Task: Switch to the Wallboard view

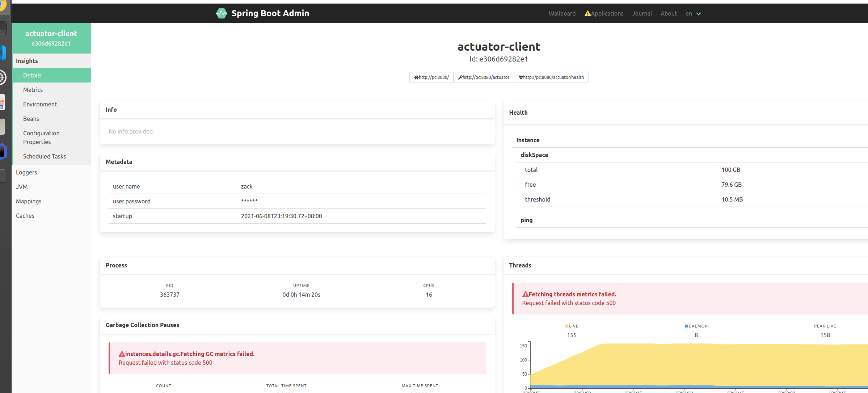Action: tap(562, 13)
